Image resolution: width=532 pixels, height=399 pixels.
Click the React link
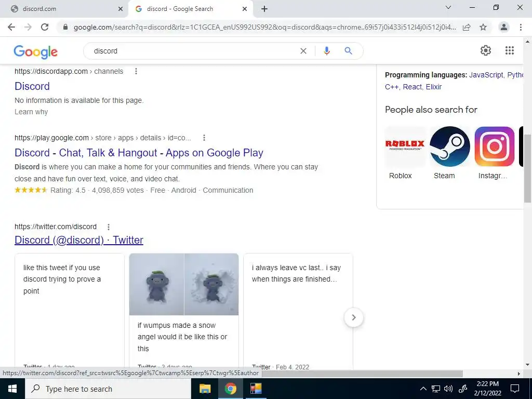(x=412, y=87)
